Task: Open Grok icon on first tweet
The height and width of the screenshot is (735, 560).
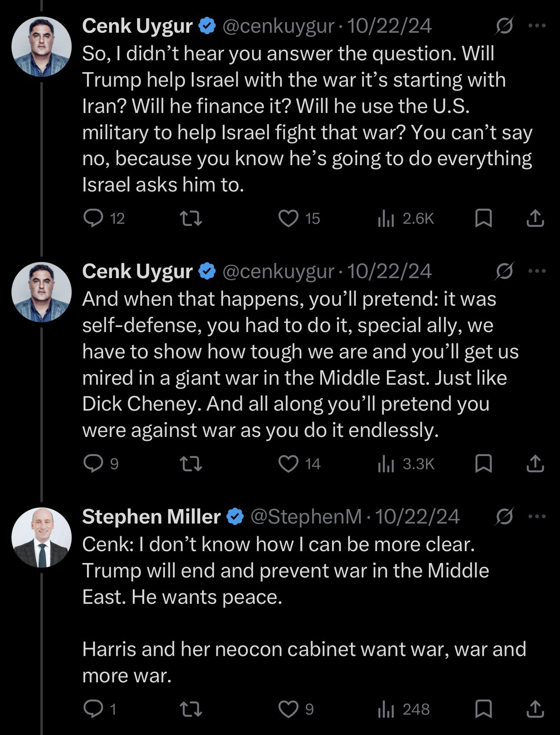Action: pyautogui.click(x=504, y=26)
